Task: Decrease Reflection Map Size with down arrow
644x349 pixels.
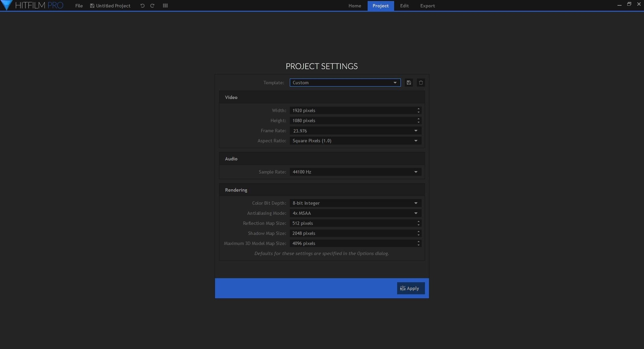Action: pos(419,225)
